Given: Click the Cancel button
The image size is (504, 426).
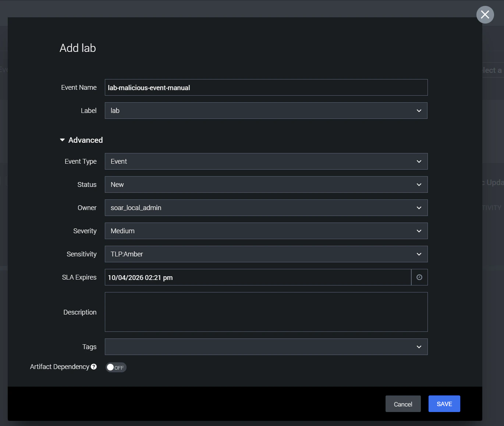Looking at the screenshot, I should pyautogui.click(x=403, y=404).
